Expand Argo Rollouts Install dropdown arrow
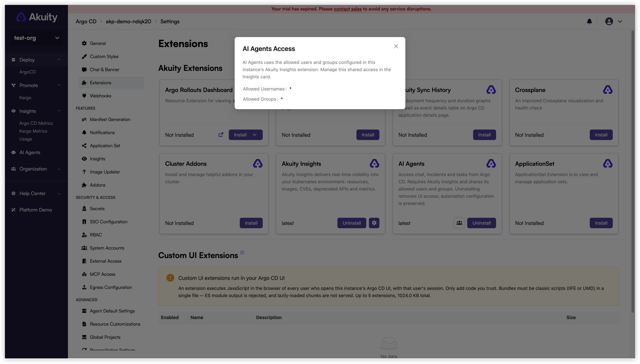Image resolution: width=640 pixels, height=364 pixels. pos(255,135)
